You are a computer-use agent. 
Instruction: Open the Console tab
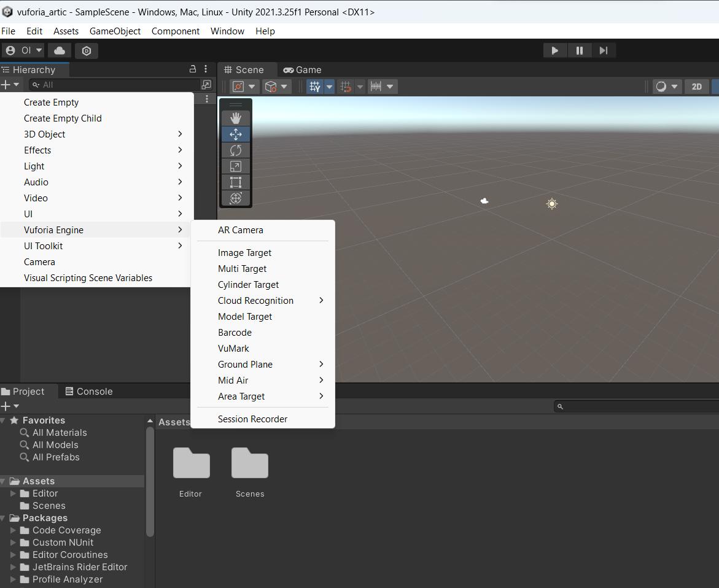[x=88, y=392]
